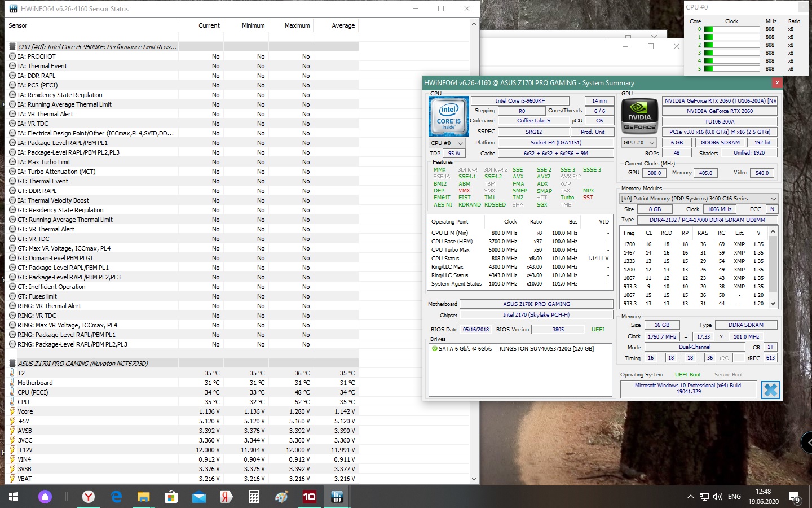Open the Paint palette icon on taskbar
This screenshot has height=508, width=812.
pos(282,497)
